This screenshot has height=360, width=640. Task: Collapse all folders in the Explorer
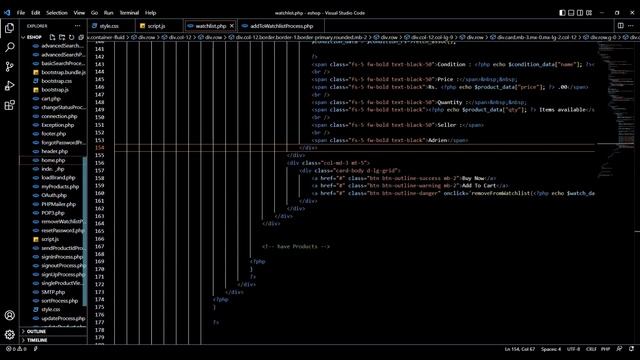(81, 37)
